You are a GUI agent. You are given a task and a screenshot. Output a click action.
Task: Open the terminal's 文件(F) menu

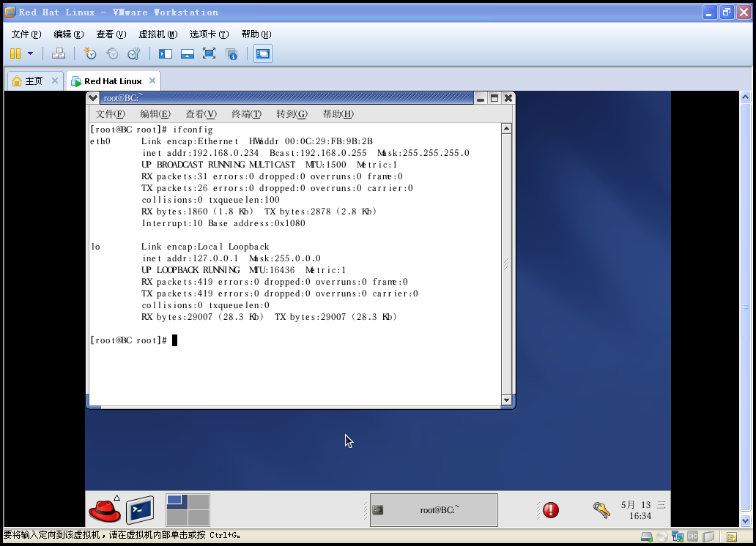pyautogui.click(x=111, y=113)
